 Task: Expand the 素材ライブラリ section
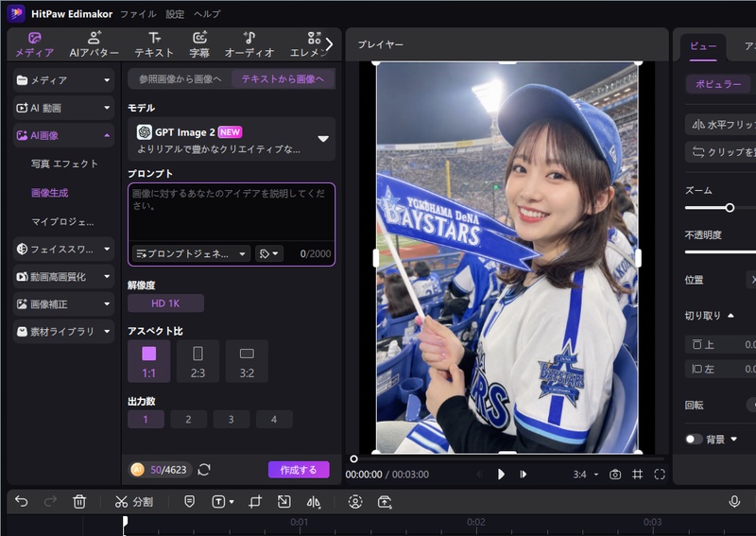[63, 332]
